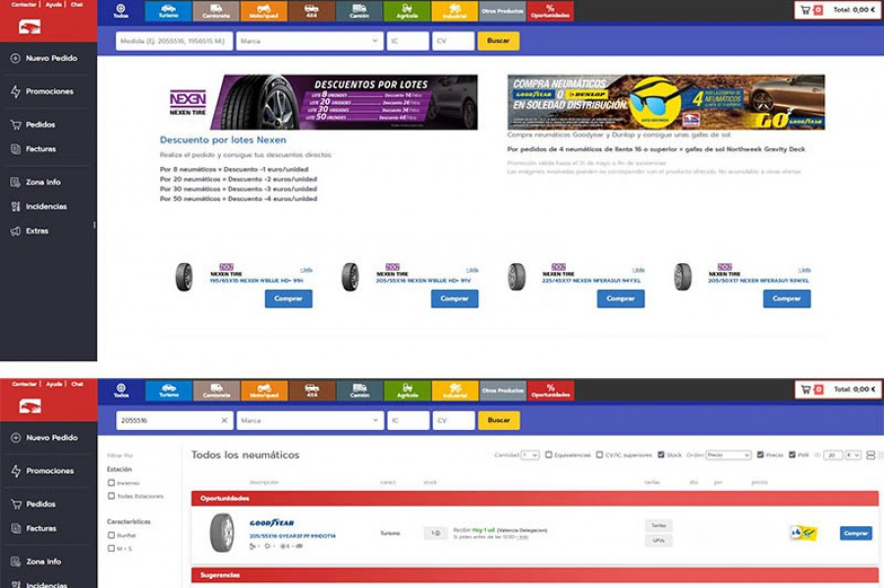Uncheck the Stock checkbox
The height and width of the screenshot is (588, 884).
(661, 454)
